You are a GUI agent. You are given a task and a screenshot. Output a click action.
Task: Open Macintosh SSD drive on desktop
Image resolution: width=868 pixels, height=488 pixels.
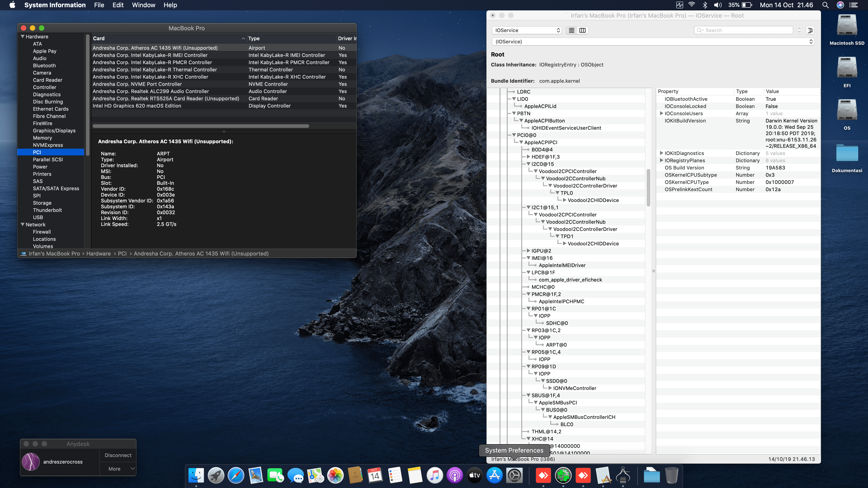(x=847, y=30)
